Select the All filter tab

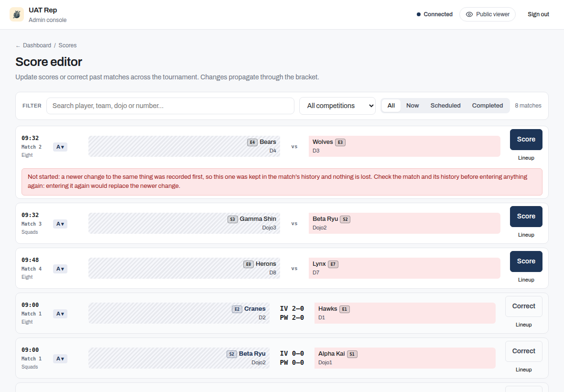point(391,105)
